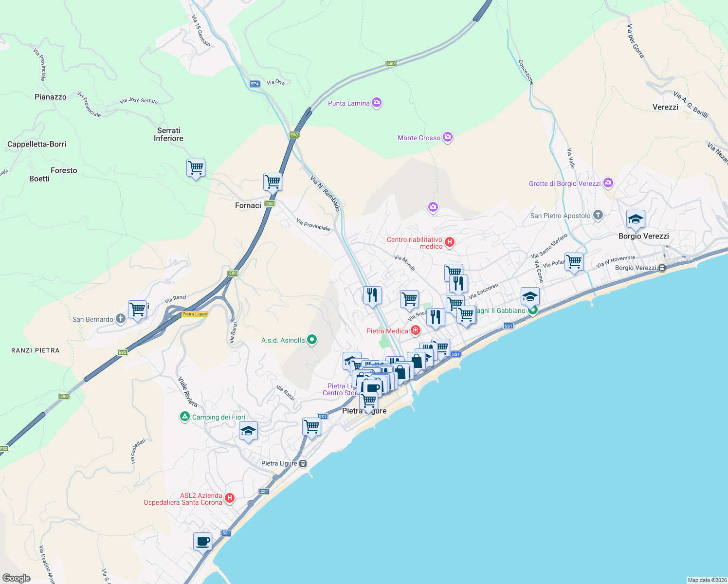Click the Camping dei Fiori tent icon
This screenshot has width=728, height=584.
[x=185, y=416]
